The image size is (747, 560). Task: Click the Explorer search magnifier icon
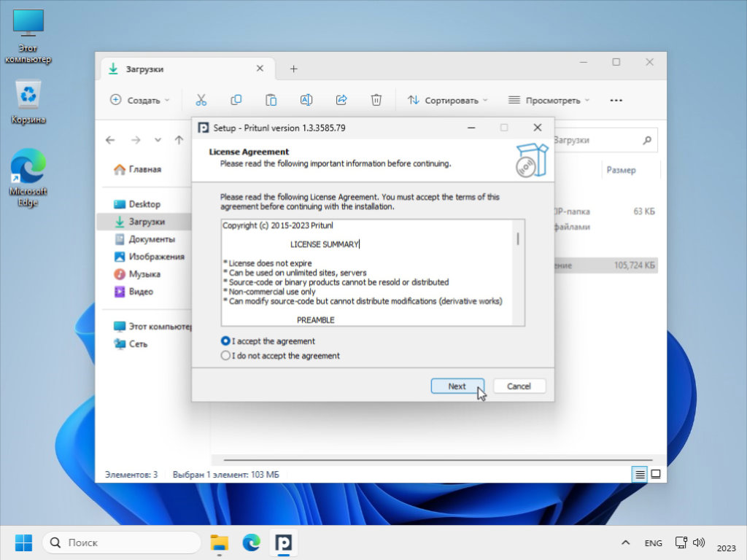(x=646, y=140)
